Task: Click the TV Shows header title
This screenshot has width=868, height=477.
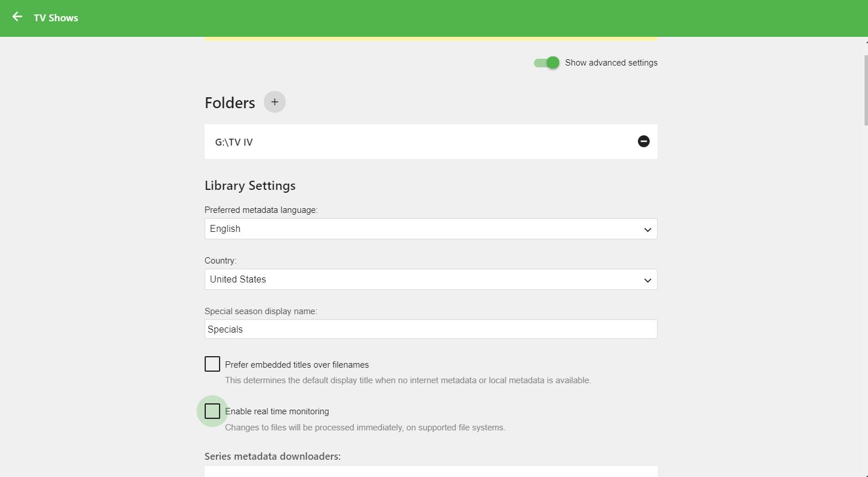Action: 56,18
